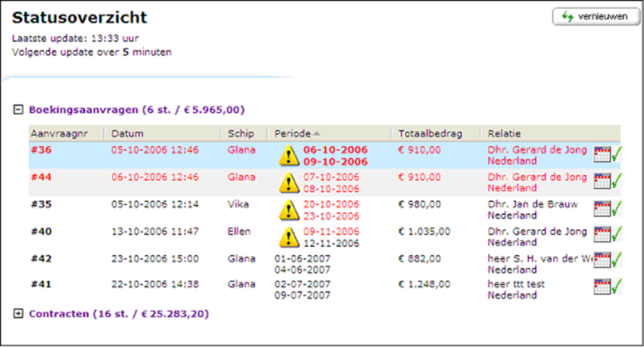Select the heer ttt test relation
This screenshot has height=347, width=644.
coord(516,283)
